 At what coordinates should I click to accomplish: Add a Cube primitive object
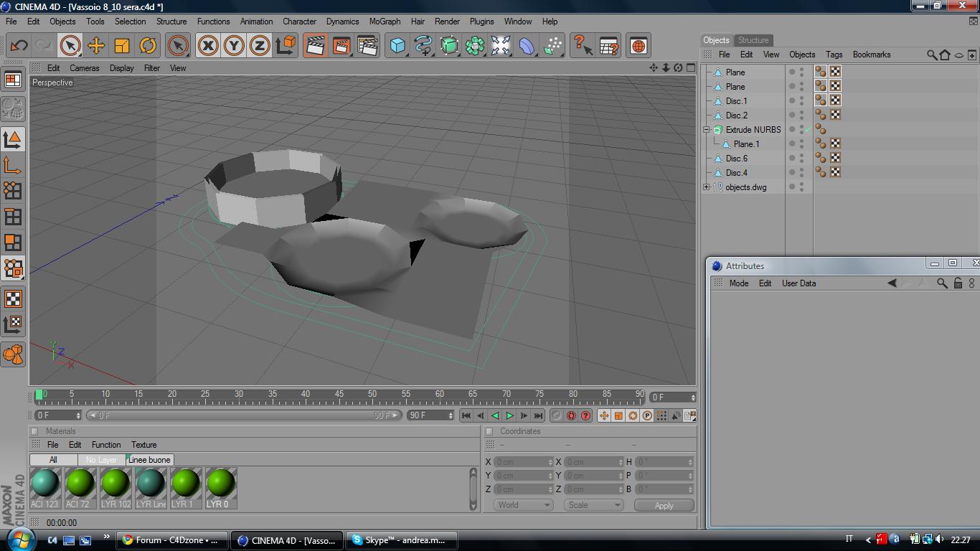pyautogui.click(x=397, y=46)
